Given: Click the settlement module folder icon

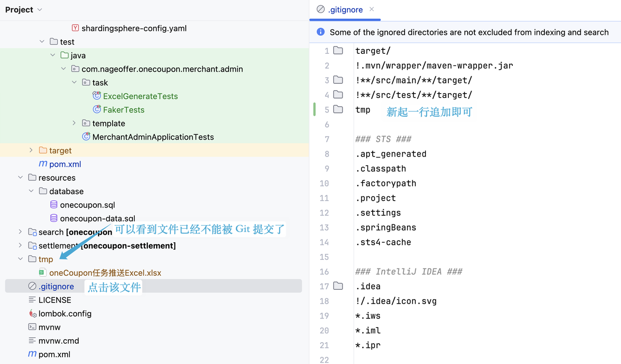Looking at the screenshot, I should (33, 245).
